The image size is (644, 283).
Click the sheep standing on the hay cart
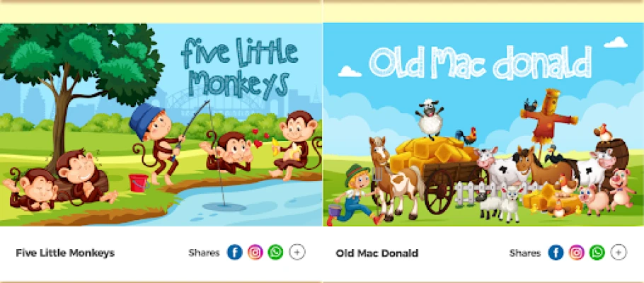pyautogui.click(x=430, y=118)
